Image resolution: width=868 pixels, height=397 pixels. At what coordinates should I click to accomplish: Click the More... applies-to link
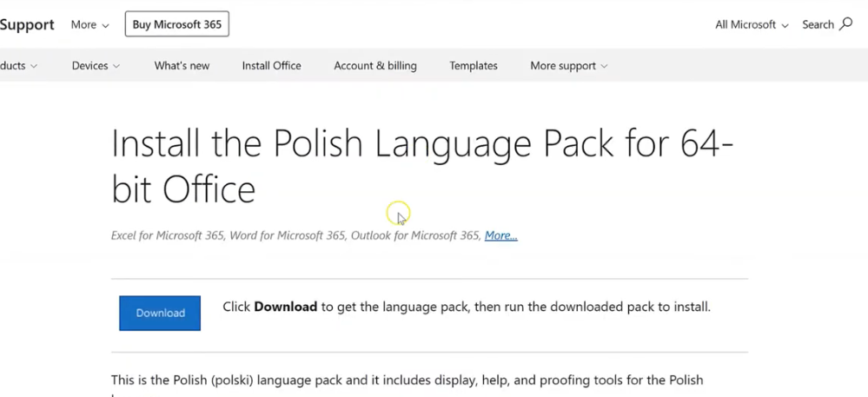[501, 235]
